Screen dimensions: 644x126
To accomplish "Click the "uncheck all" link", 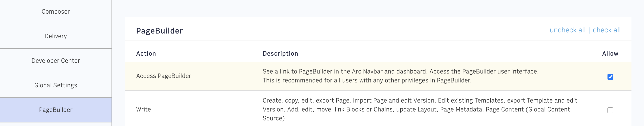I will point(567,30).
